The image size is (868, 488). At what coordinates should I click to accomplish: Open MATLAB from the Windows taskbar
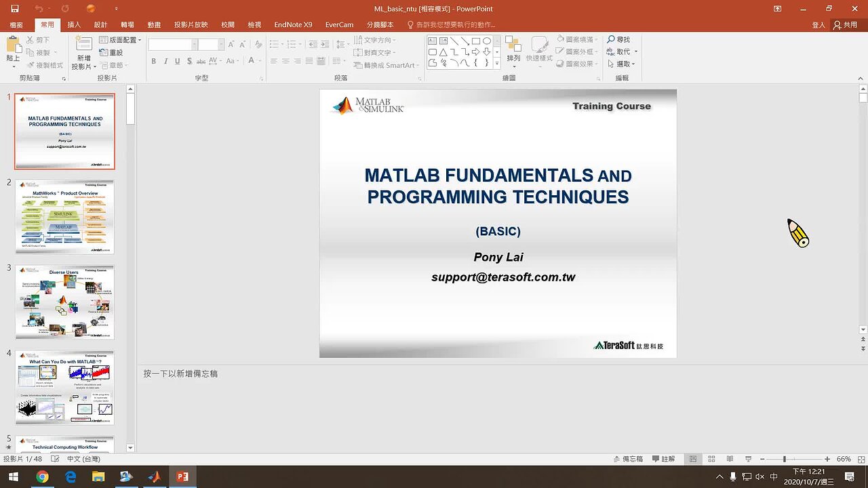click(155, 476)
